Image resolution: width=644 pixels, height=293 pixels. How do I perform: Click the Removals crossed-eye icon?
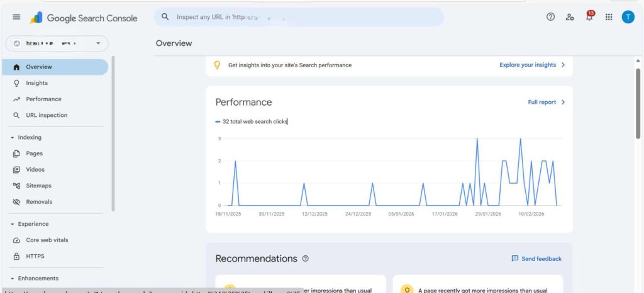[16, 202]
